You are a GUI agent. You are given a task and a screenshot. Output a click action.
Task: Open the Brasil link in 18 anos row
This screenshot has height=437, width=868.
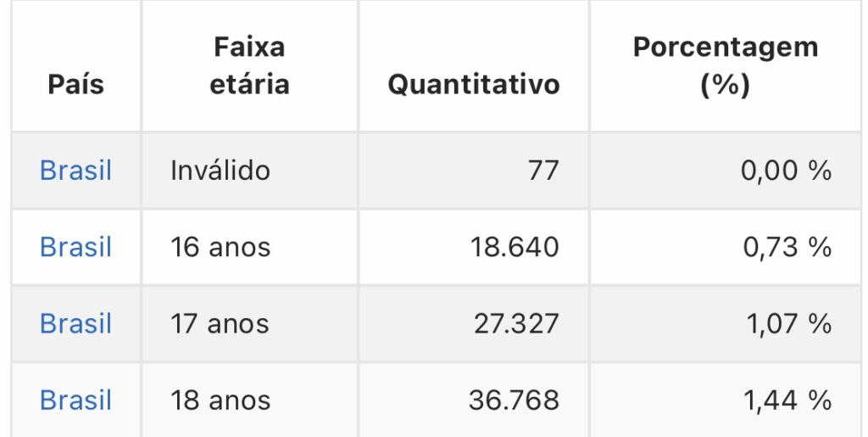pos(75,400)
